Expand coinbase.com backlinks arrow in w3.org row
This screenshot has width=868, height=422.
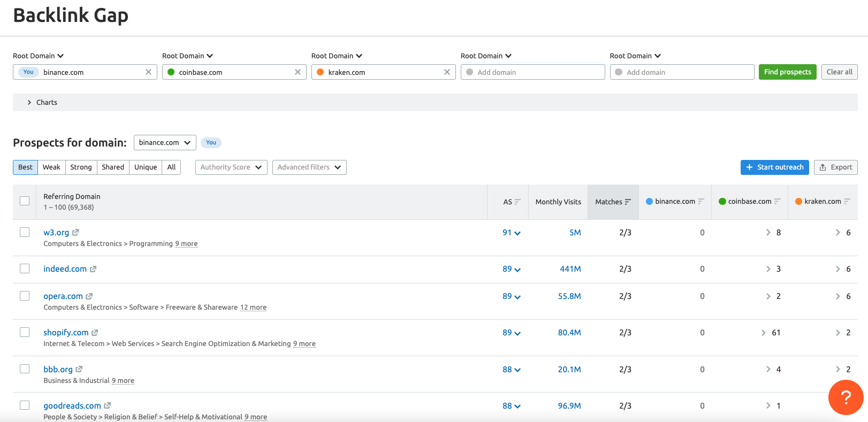click(x=768, y=233)
